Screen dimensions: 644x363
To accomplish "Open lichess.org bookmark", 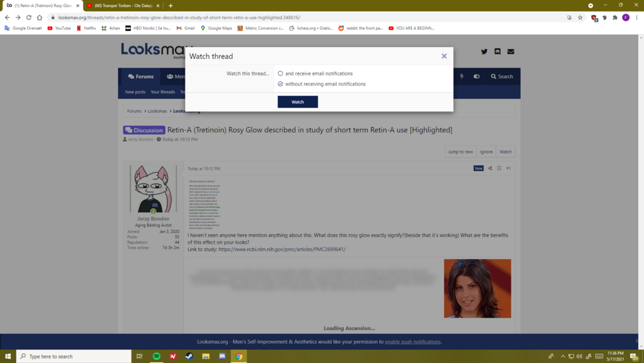I will (x=311, y=28).
